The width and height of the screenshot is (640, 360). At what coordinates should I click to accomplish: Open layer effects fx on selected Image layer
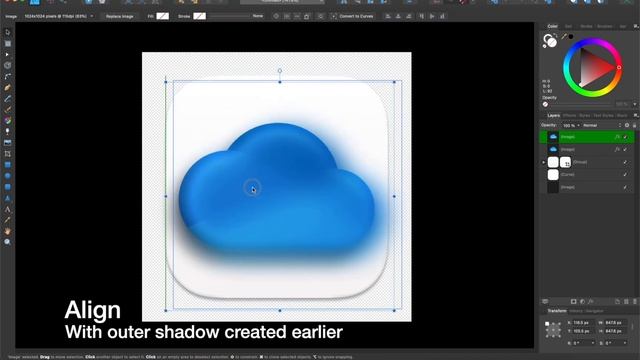point(617,137)
